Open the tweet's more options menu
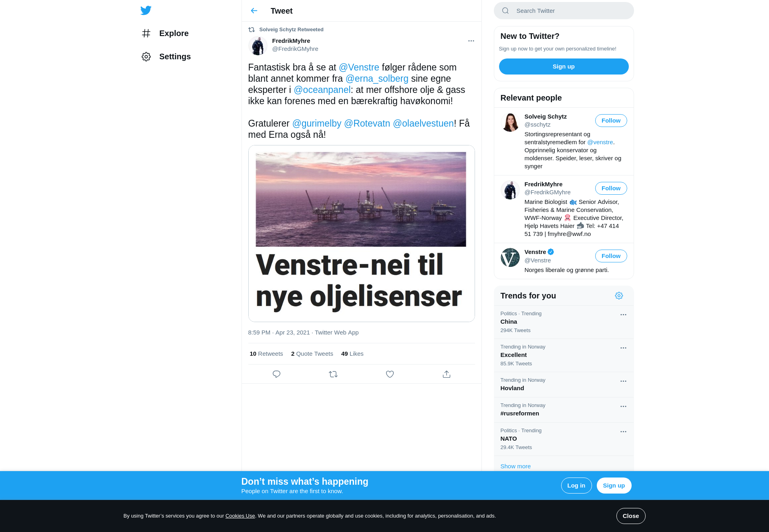This screenshot has width=769, height=532. (x=471, y=41)
